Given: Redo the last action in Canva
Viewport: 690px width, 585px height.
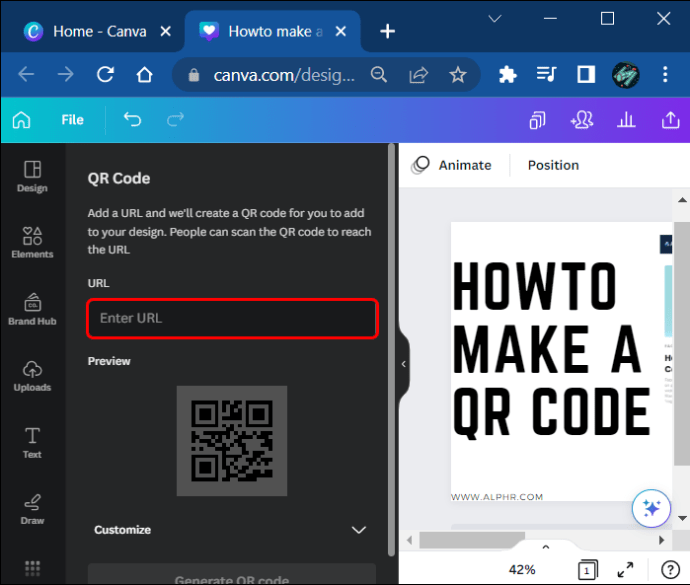Looking at the screenshot, I should [x=176, y=119].
